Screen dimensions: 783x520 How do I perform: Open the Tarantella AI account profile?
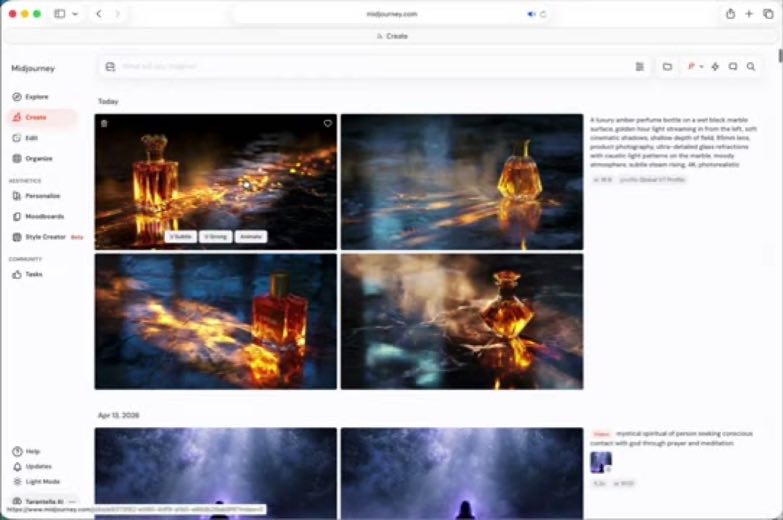click(38, 501)
